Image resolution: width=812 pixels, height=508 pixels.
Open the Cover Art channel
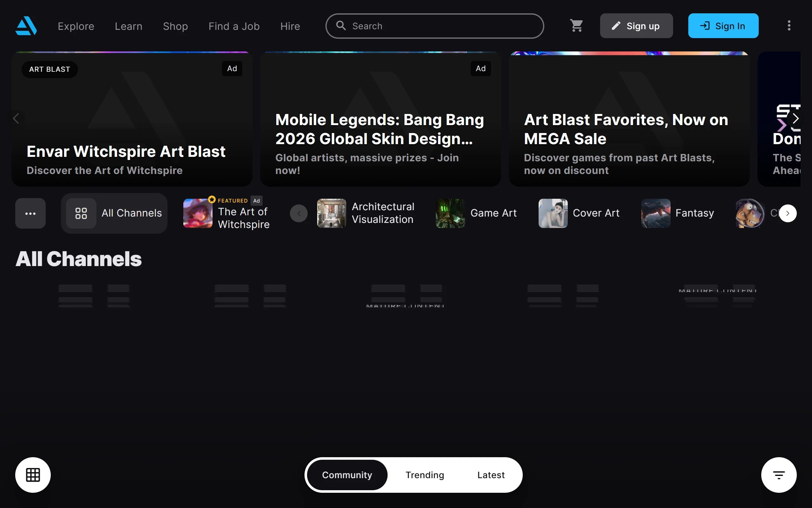pyautogui.click(x=579, y=213)
